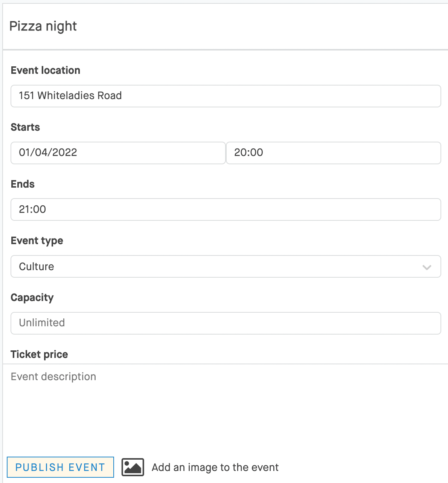Click 'Add an image to the event' text
This screenshot has width=448, height=483.
coord(215,468)
